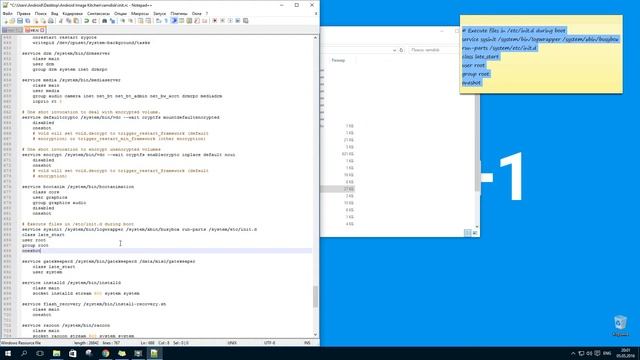This screenshot has height=360, width=640.
Task: Click the Copy toolbar icon
Action: pos(69,21)
